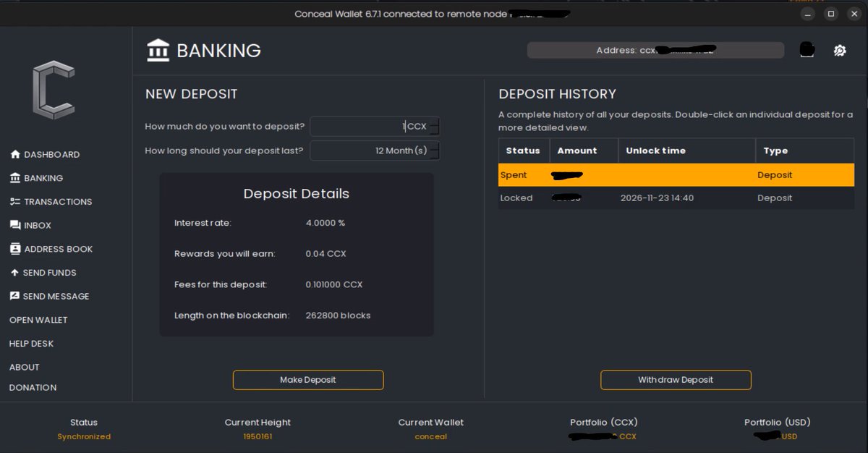Image resolution: width=868 pixels, height=453 pixels.
Task: Click the 0.04 CCX rewards value
Action: click(325, 254)
